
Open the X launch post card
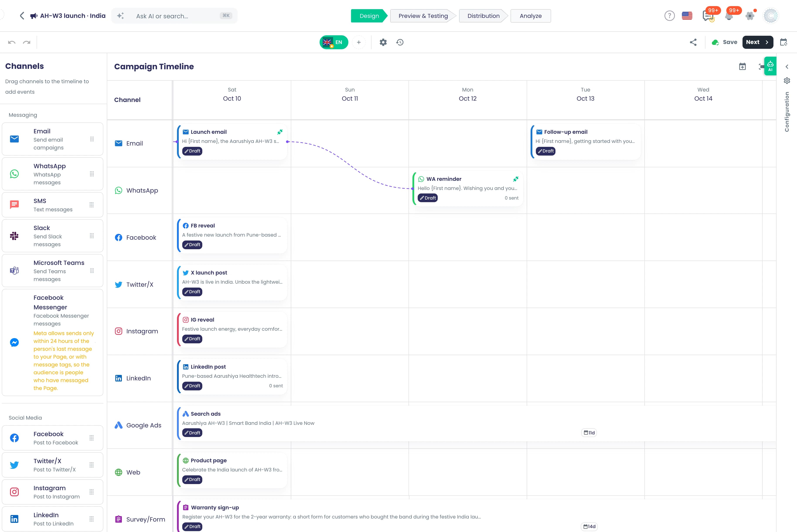[232, 282]
